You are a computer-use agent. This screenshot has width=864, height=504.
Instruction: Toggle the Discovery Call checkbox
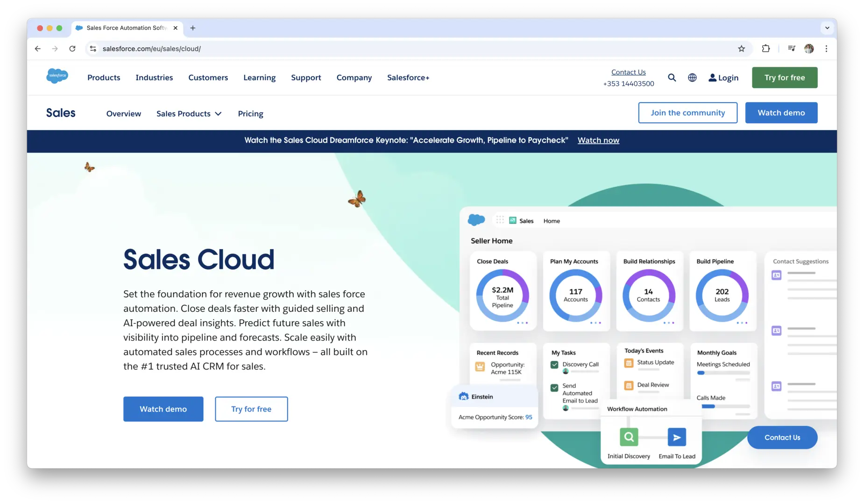tap(554, 364)
